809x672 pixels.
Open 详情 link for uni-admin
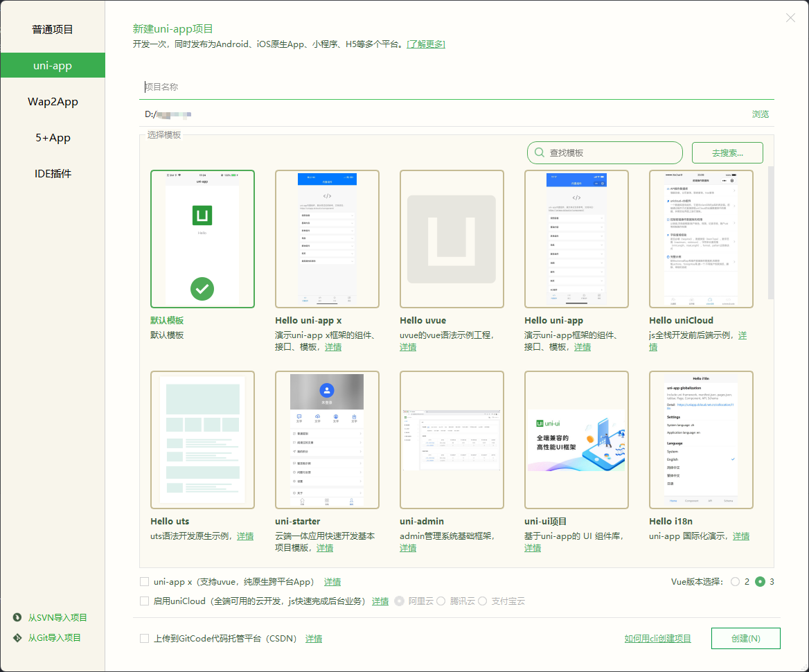click(408, 547)
